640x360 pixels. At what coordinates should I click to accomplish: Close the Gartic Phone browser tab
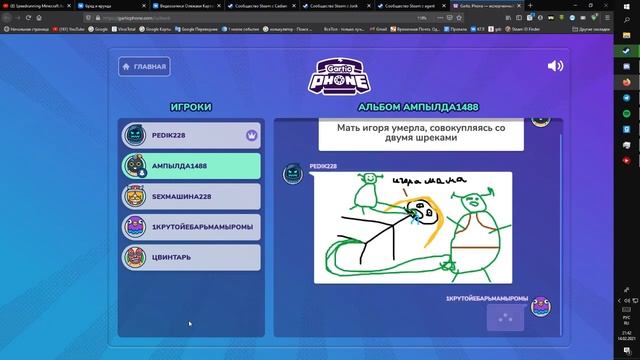(519, 6)
